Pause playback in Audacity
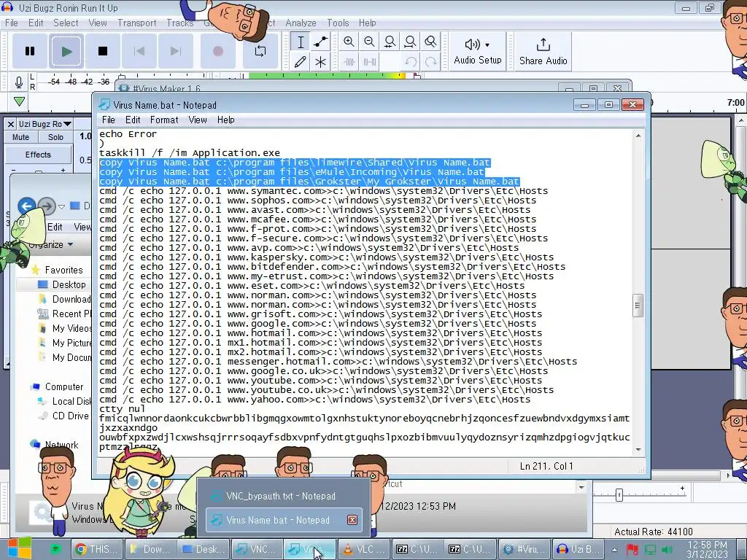 click(x=29, y=51)
